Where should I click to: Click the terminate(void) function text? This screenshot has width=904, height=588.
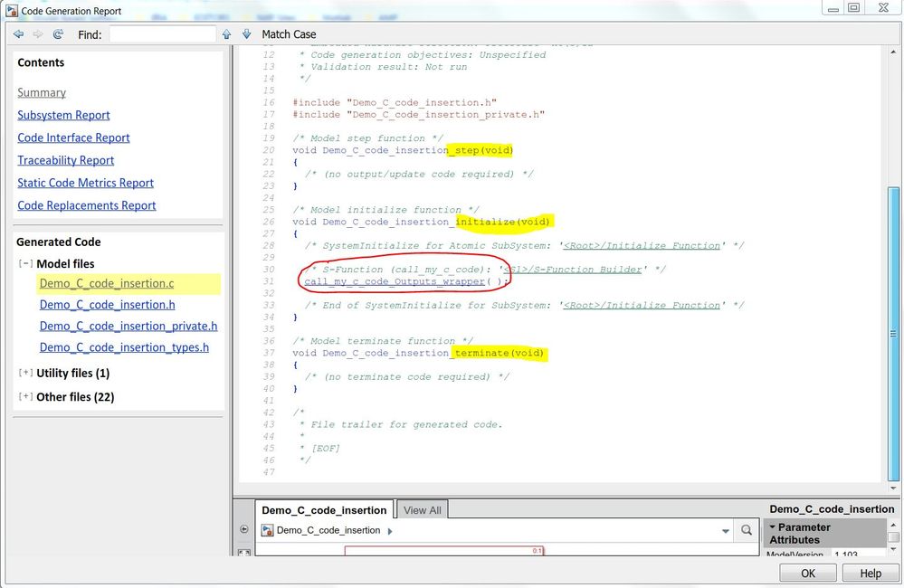(499, 353)
